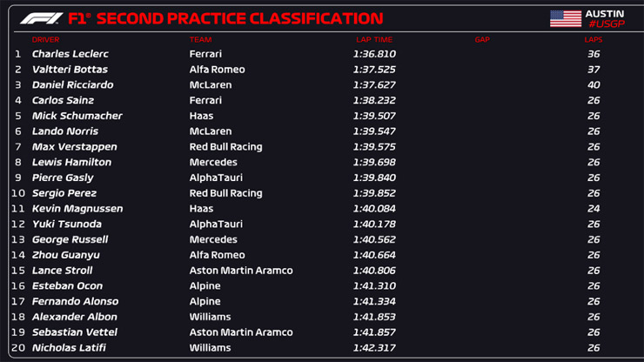
Task: Click the LAP TIME column header
Action: [374, 39]
